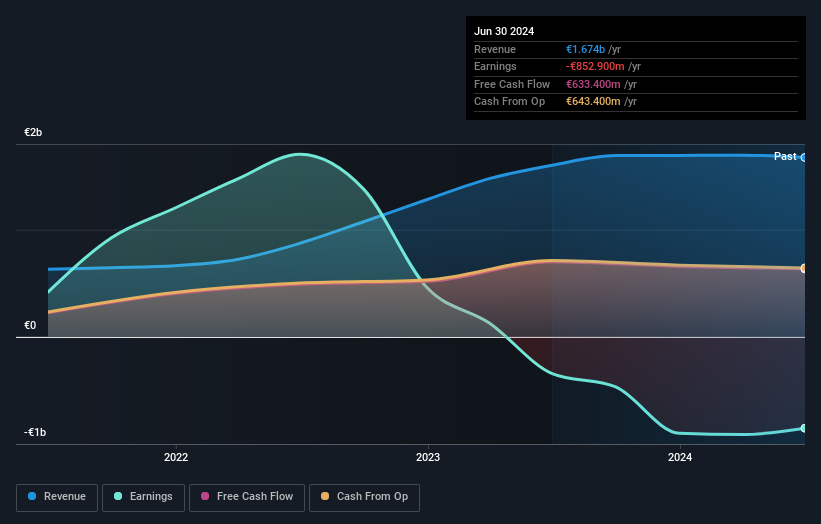Click the Revenue row label in the tooltip
The height and width of the screenshot is (524, 821).
[495, 49]
